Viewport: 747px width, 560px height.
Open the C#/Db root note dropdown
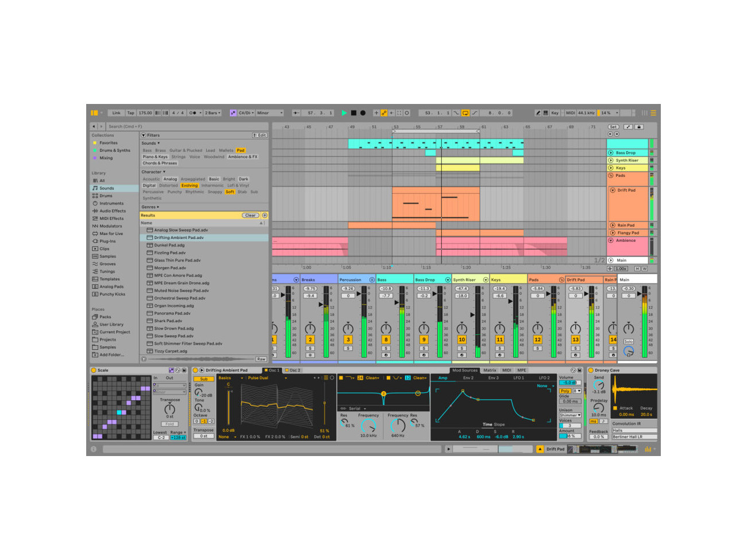(247, 113)
